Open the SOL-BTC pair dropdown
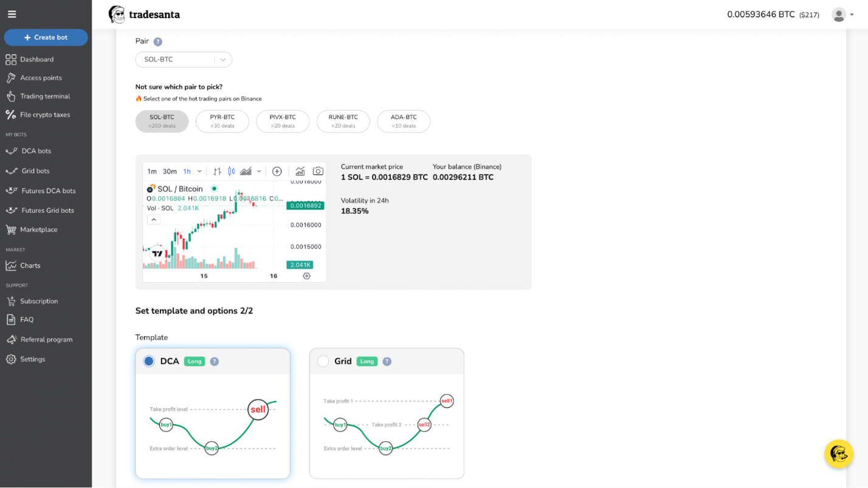 pos(222,60)
